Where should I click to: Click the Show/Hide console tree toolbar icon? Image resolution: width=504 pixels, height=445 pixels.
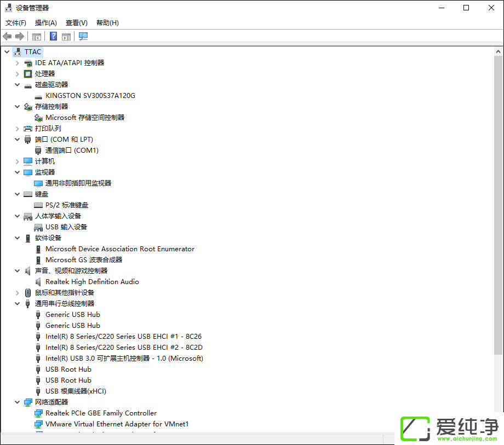(x=36, y=36)
